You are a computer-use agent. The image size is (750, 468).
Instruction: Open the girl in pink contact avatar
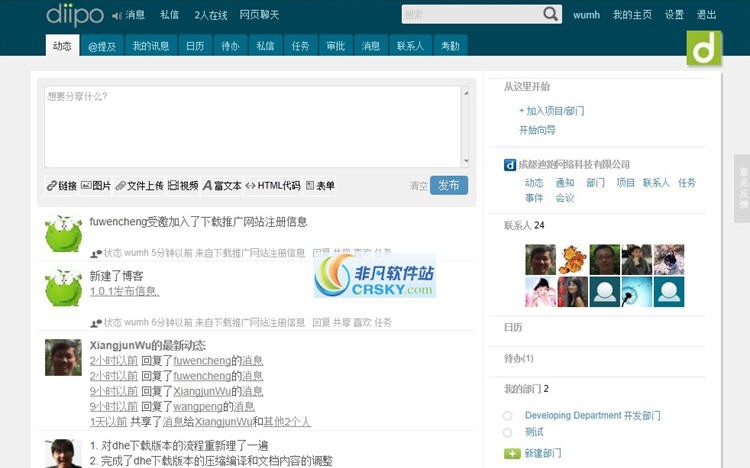click(540, 291)
